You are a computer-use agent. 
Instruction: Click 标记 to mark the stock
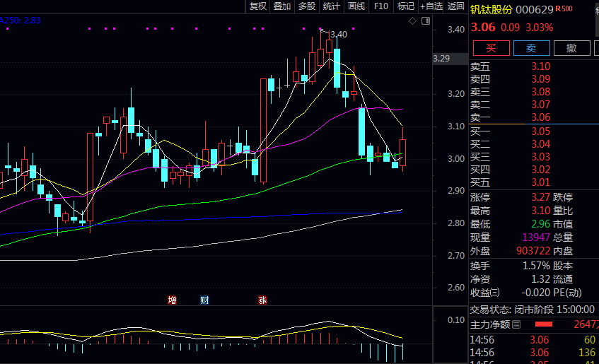(406, 6)
